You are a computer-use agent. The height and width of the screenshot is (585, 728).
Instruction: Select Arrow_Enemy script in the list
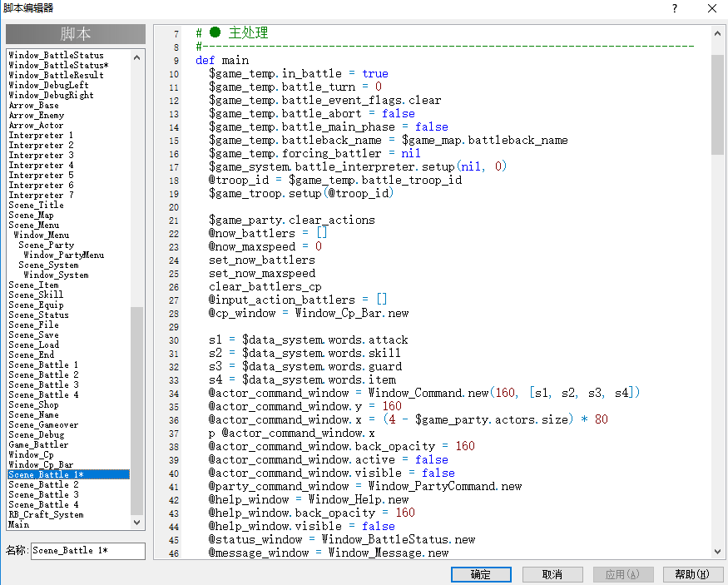pos(37,115)
